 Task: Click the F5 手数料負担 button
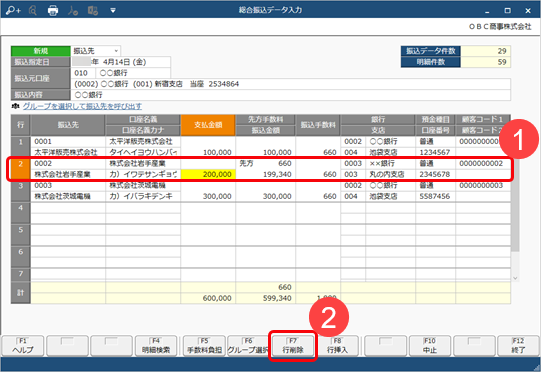204,345
